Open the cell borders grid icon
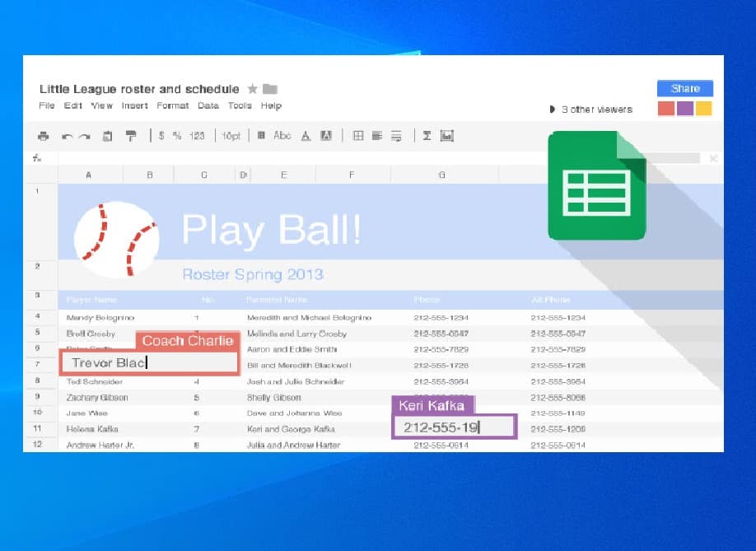Screen dimensions: 756x551 357,136
